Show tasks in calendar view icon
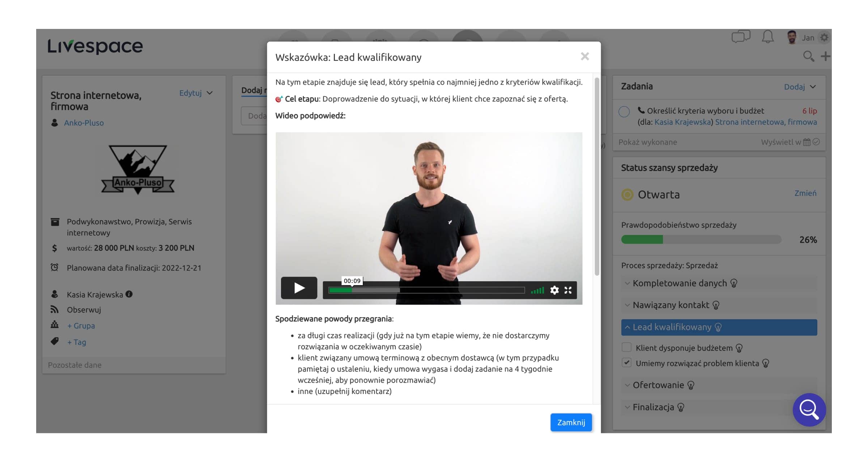Screen dimensions: 868x467 (x=807, y=142)
